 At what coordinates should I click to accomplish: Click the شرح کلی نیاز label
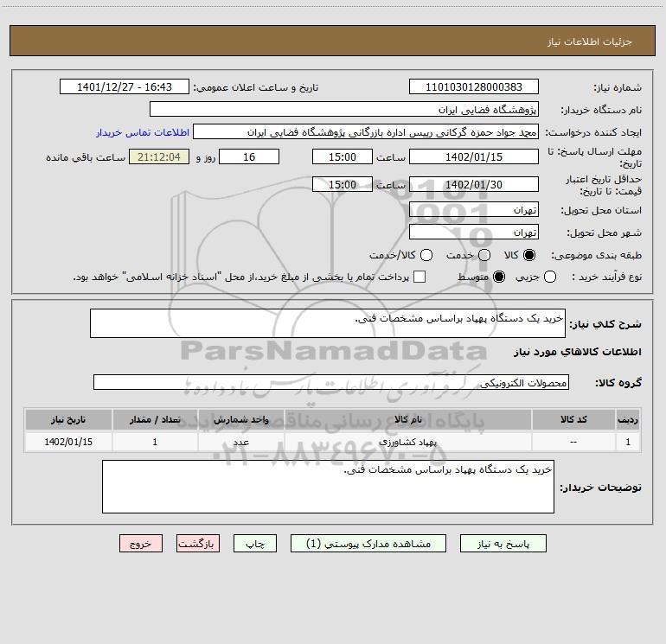point(605,324)
